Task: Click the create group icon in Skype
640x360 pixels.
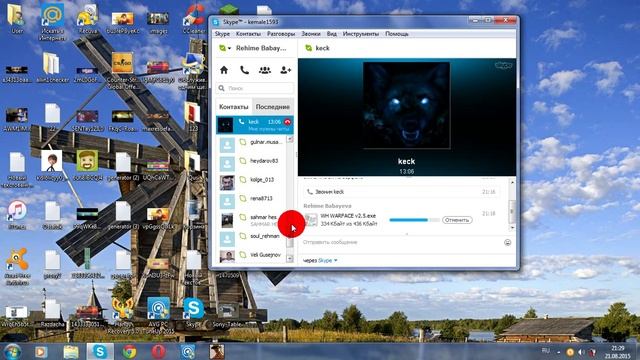Action: point(264,70)
